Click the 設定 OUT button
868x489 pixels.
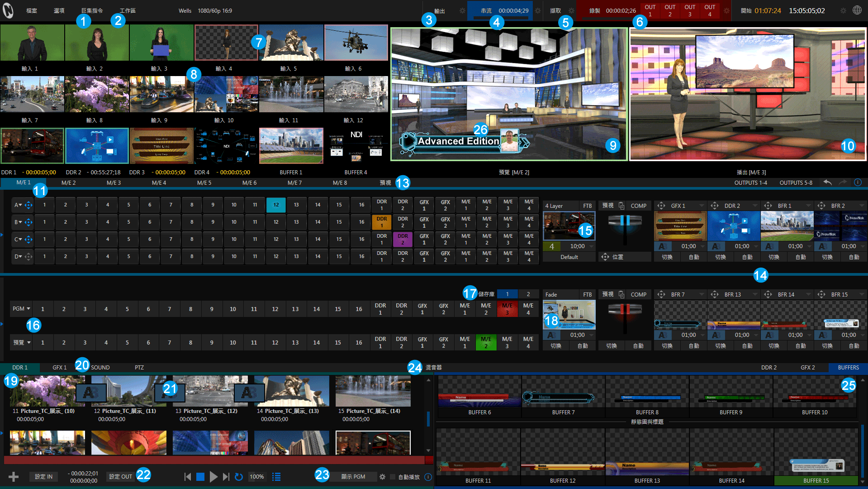pos(121,476)
